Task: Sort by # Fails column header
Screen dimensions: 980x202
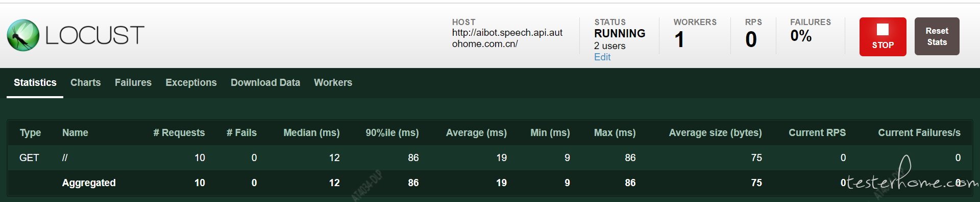Action: (x=241, y=132)
